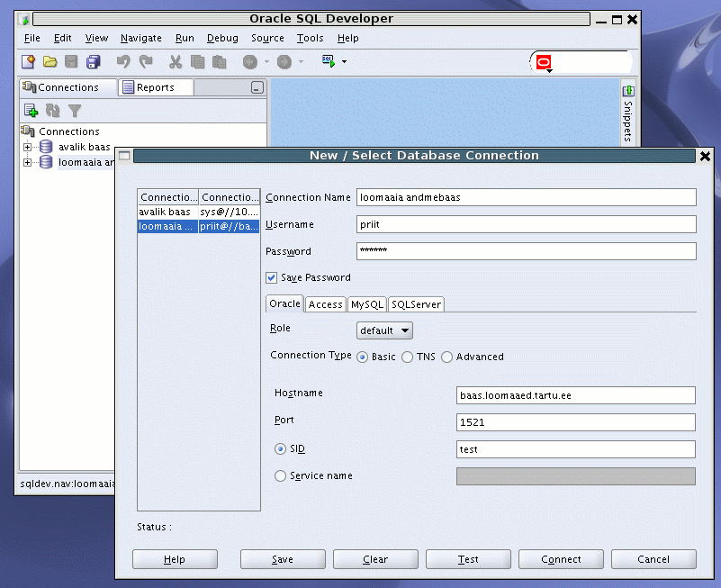Select the TNS connection type

coord(407,357)
